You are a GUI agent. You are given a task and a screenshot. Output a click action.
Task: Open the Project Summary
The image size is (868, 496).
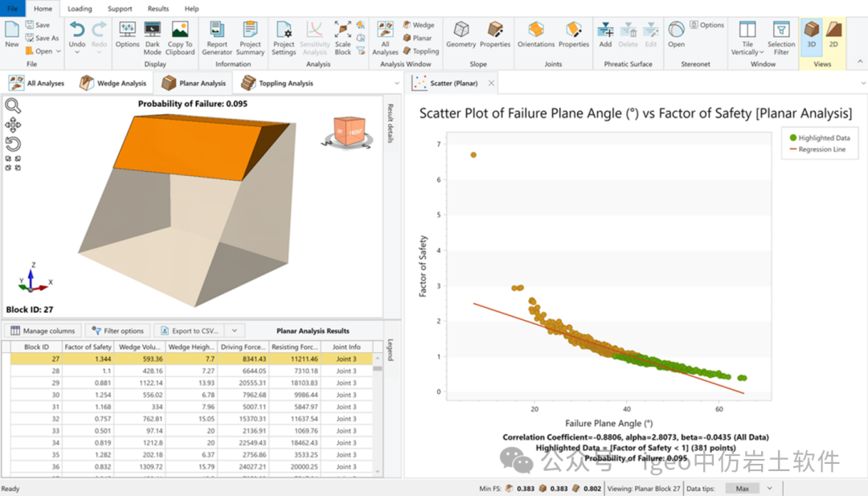tap(250, 38)
